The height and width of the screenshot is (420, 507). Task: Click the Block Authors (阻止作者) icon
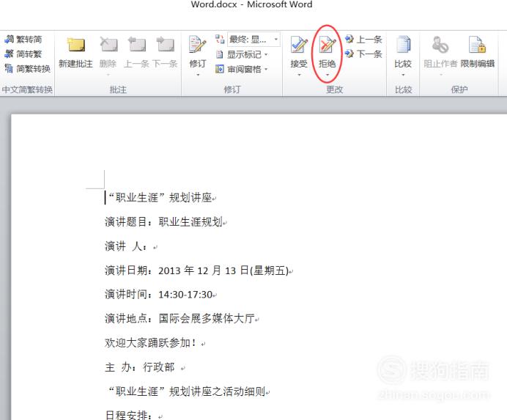pyautogui.click(x=440, y=45)
